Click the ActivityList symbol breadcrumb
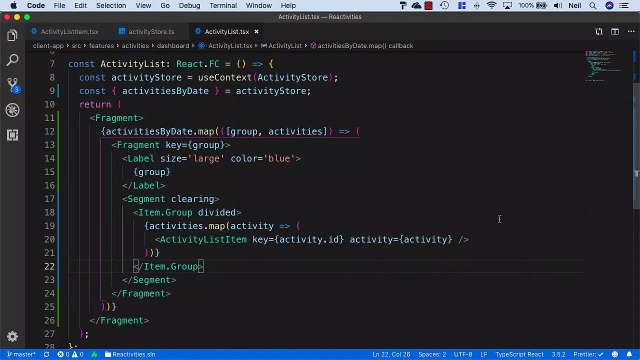Viewport: 640px width, 360px height. coord(281,46)
